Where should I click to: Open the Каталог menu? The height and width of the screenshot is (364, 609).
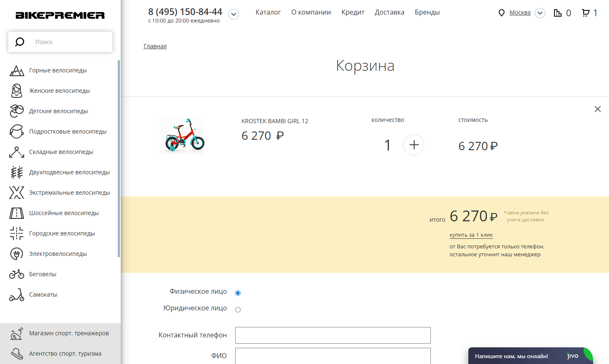click(268, 12)
